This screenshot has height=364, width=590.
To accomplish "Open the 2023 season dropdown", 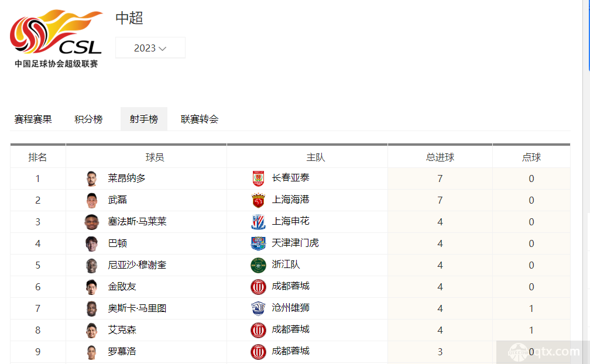I will pos(150,48).
